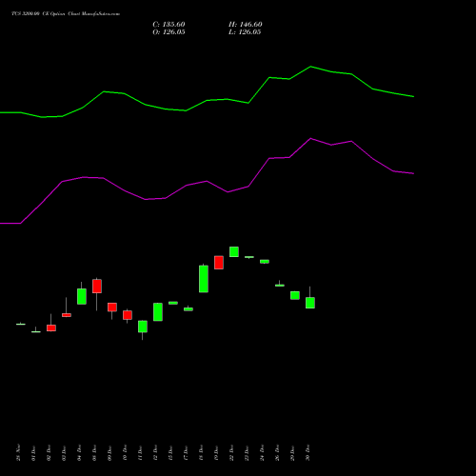
Task: Click the low value L: 126.05
Action: tap(245, 32)
